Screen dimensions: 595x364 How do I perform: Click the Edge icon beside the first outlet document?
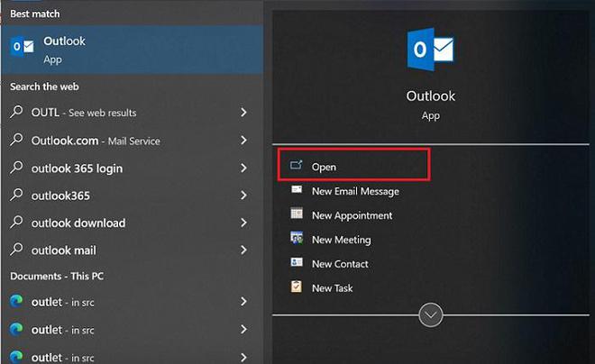point(16,301)
